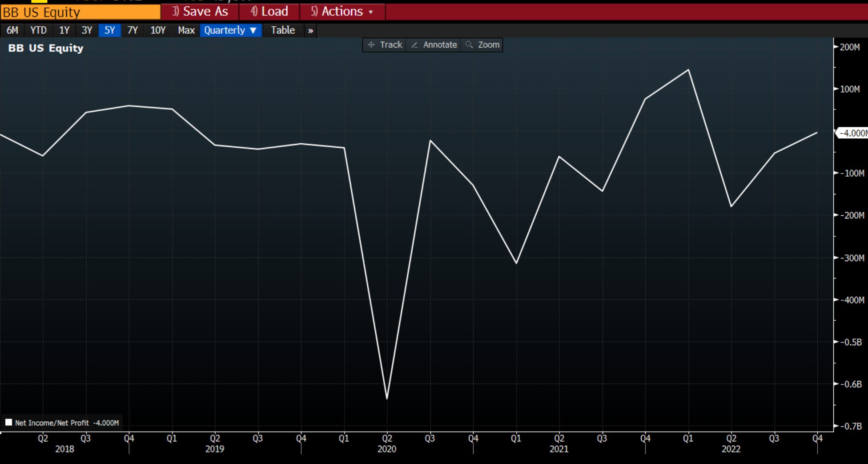
Task: Click the Net Income/Net Profit legend label
Action: [x=52, y=423]
